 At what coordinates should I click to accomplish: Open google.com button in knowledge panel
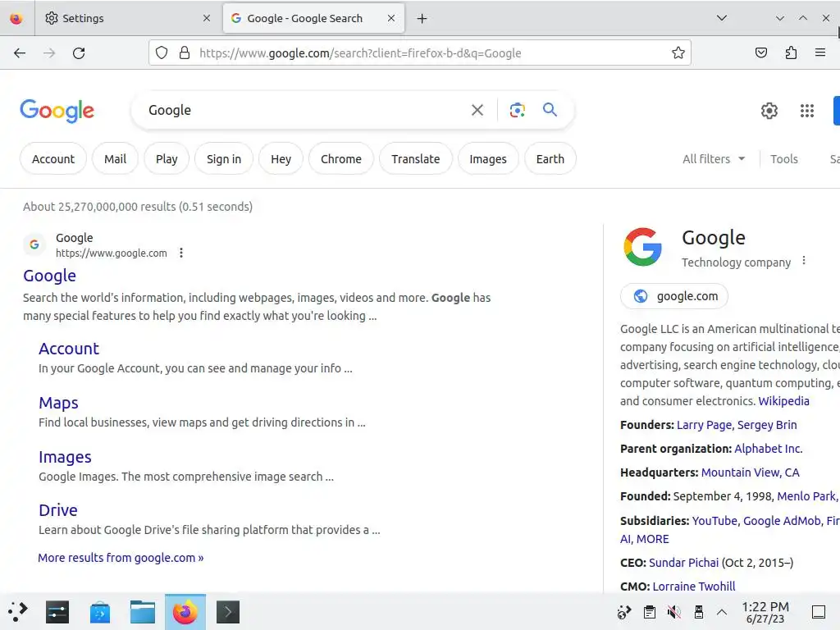pos(674,296)
